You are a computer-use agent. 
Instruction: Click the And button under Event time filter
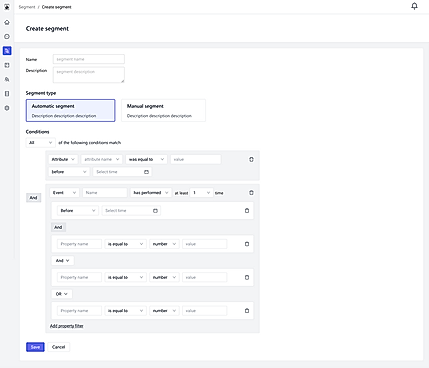[58, 227]
